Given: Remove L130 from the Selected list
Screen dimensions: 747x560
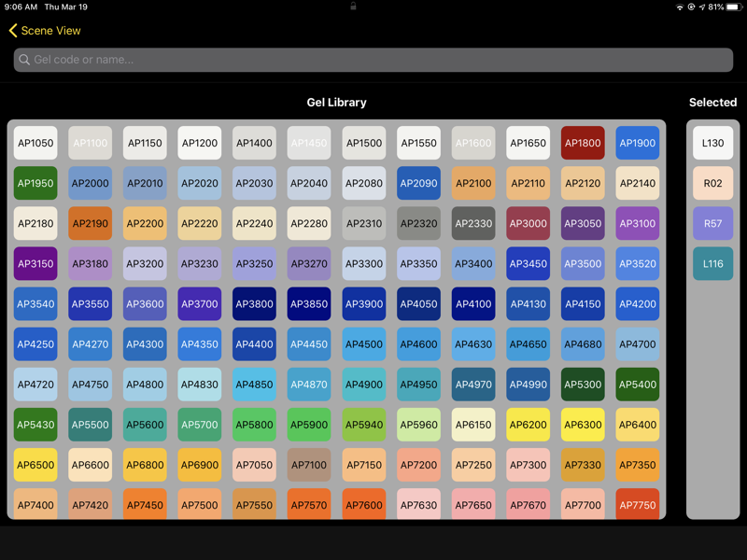Looking at the screenshot, I should 713,144.
